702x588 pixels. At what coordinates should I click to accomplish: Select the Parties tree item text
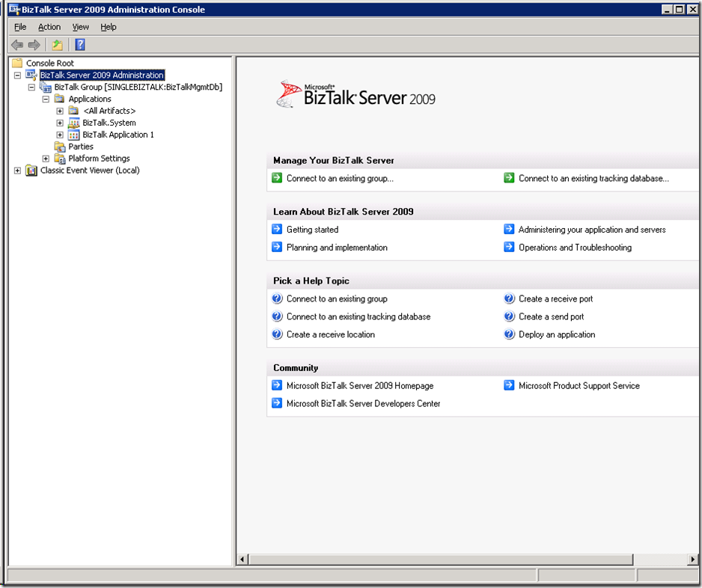point(81,147)
